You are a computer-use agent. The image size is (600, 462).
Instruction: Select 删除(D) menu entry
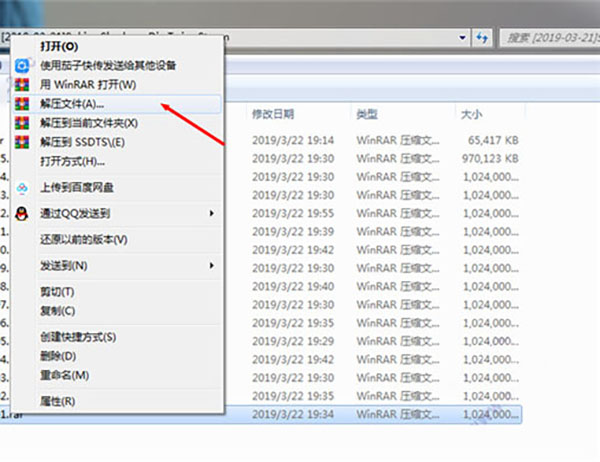point(117,356)
